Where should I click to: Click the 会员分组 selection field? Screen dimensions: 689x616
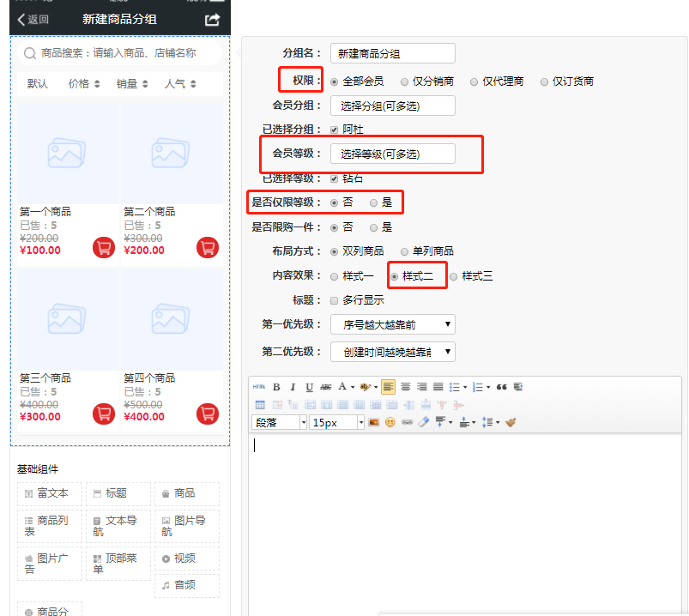point(392,105)
